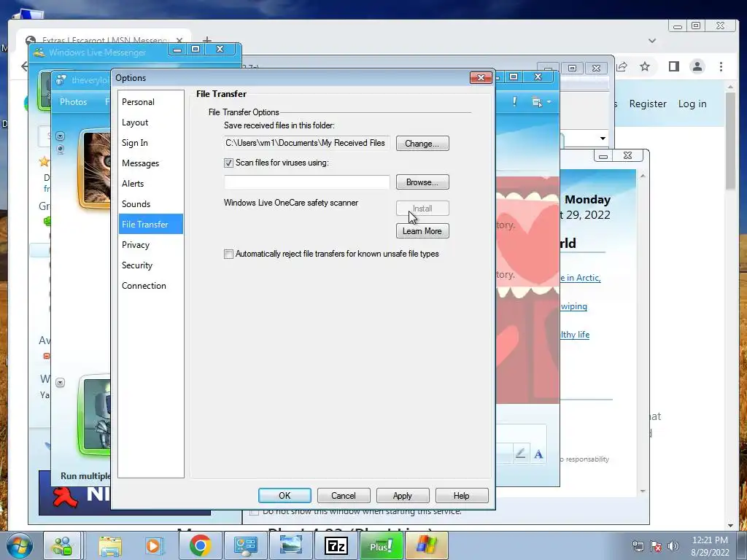Enable automatically reject unsafe file transfers checkbox
This screenshot has width=747, height=560.
(228, 254)
